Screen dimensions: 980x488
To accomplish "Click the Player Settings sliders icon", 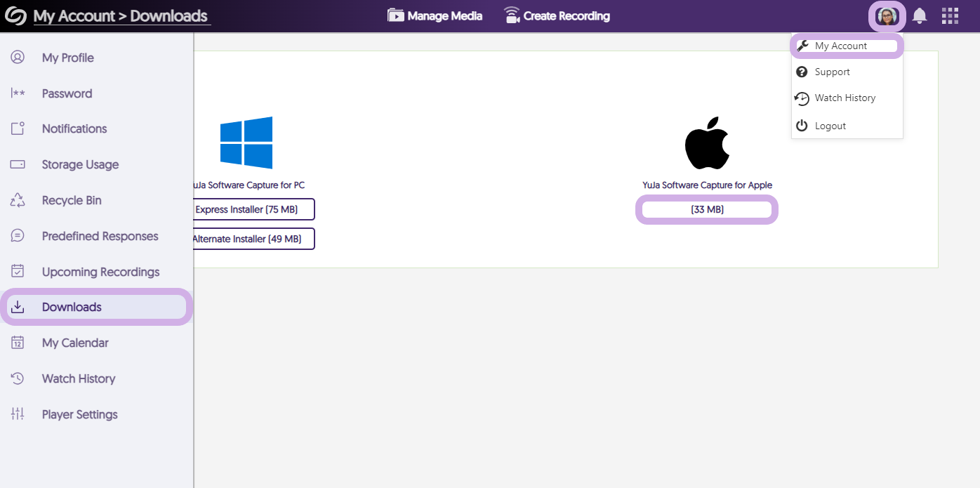I will point(18,414).
